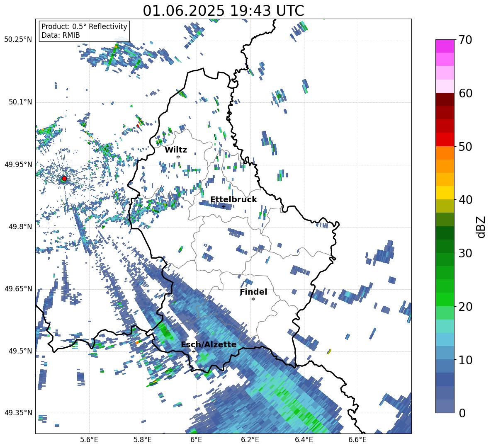Pick the turquoise colorbar swatch below 20
The width and height of the screenshot is (491, 448).
pos(445,326)
